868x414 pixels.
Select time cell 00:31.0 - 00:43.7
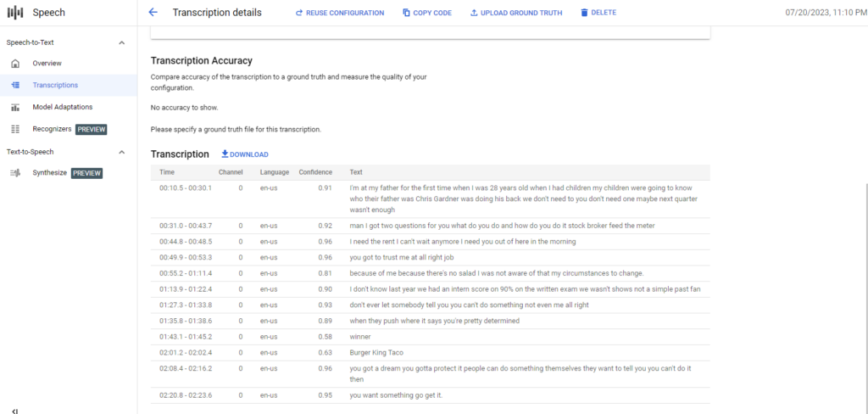[x=186, y=226]
